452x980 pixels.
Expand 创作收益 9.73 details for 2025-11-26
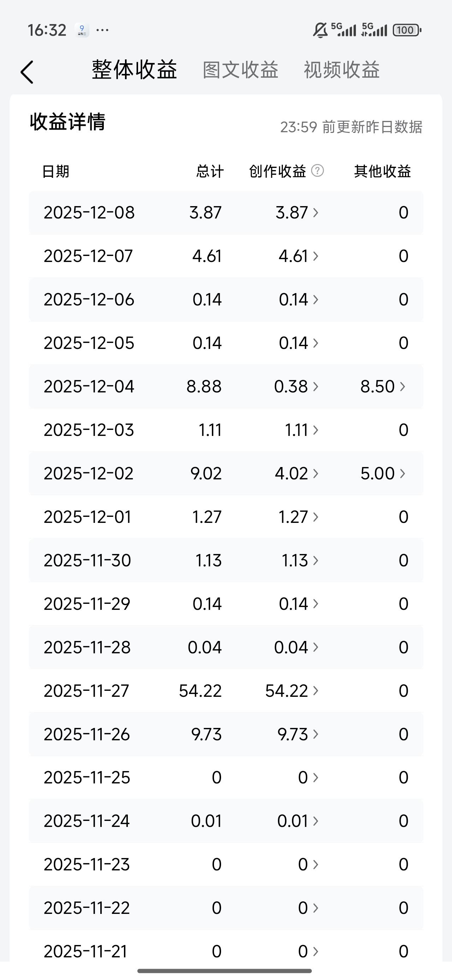click(298, 734)
